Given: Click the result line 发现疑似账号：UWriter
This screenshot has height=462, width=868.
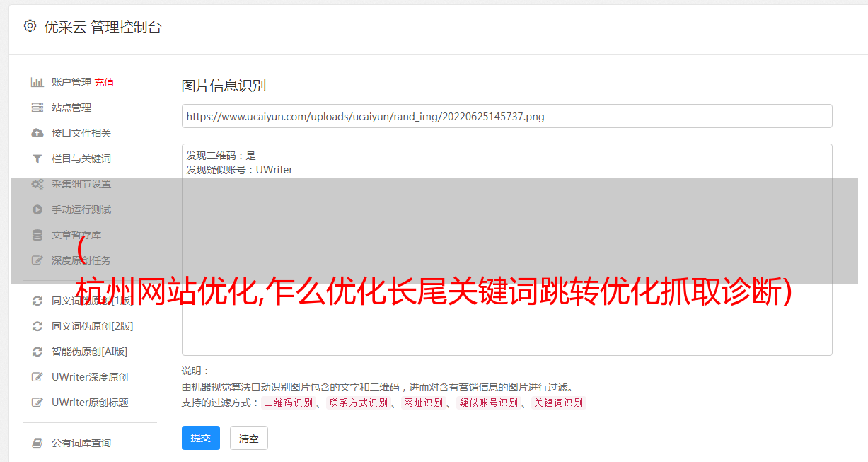Looking at the screenshot, I should pyautogui.click(x=240, y=170).
